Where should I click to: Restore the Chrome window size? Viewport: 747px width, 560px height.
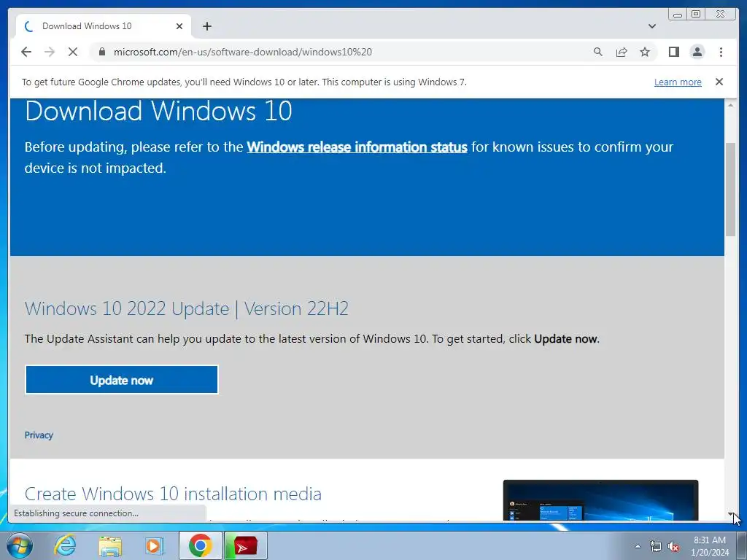point(696,15)
